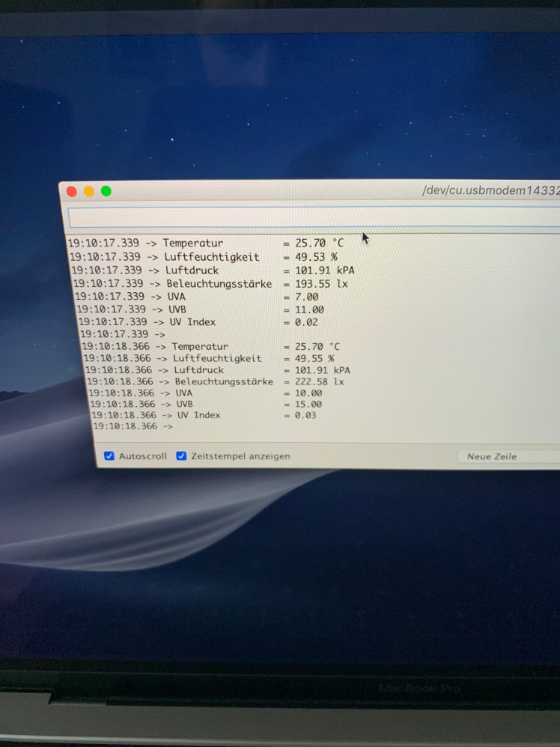Screen dimensions: 560x747
Task: Select the UV Index 0.03 line
Action: (x=204, y=415)
